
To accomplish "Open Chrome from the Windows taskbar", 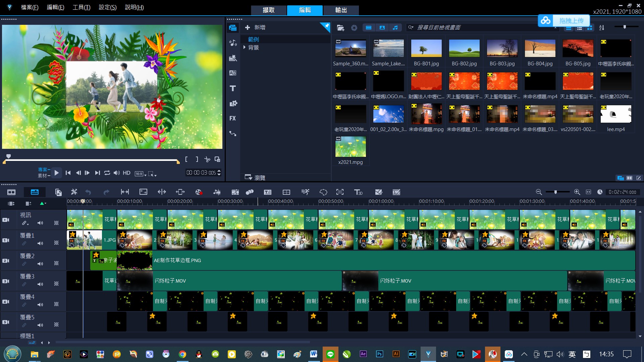I will 182,354.
